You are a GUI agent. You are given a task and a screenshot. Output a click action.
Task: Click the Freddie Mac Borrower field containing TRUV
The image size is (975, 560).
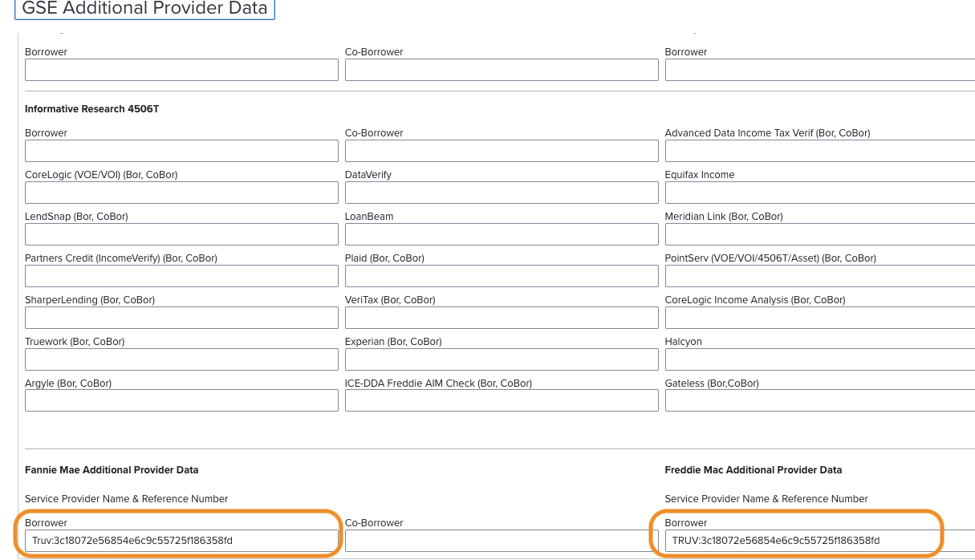click(820, 541)
